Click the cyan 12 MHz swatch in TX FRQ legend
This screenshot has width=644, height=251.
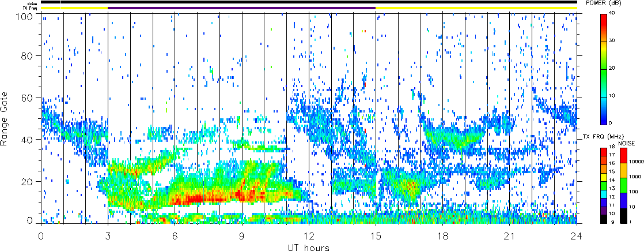603,193
